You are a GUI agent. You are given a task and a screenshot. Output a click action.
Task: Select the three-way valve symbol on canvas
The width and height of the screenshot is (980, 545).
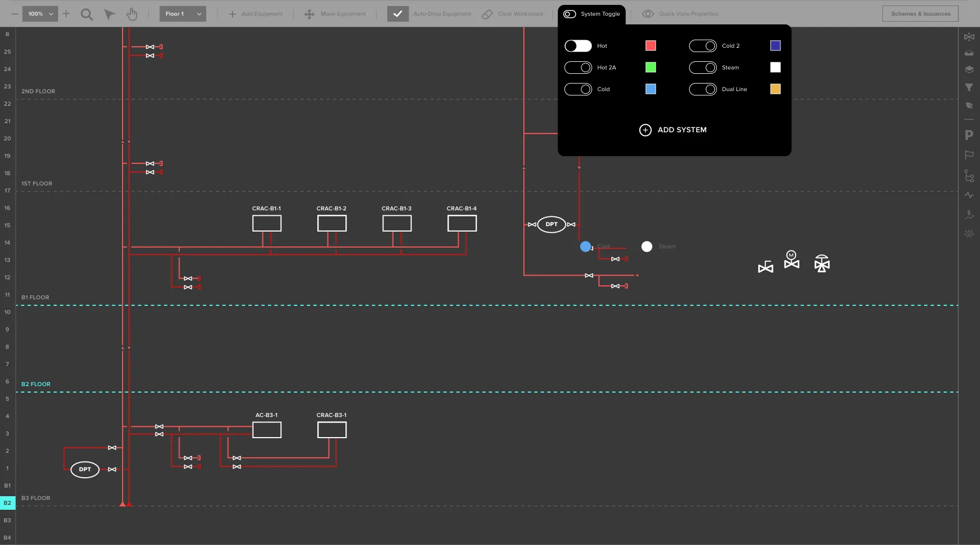tap(822, 264)
